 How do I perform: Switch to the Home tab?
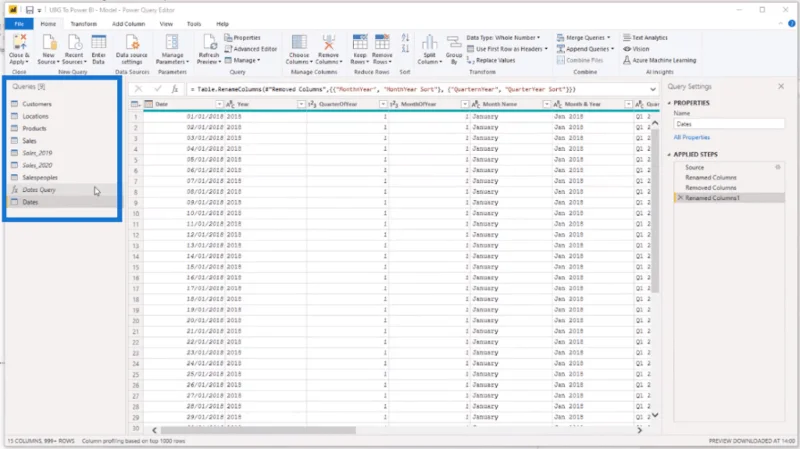point(48,24)
